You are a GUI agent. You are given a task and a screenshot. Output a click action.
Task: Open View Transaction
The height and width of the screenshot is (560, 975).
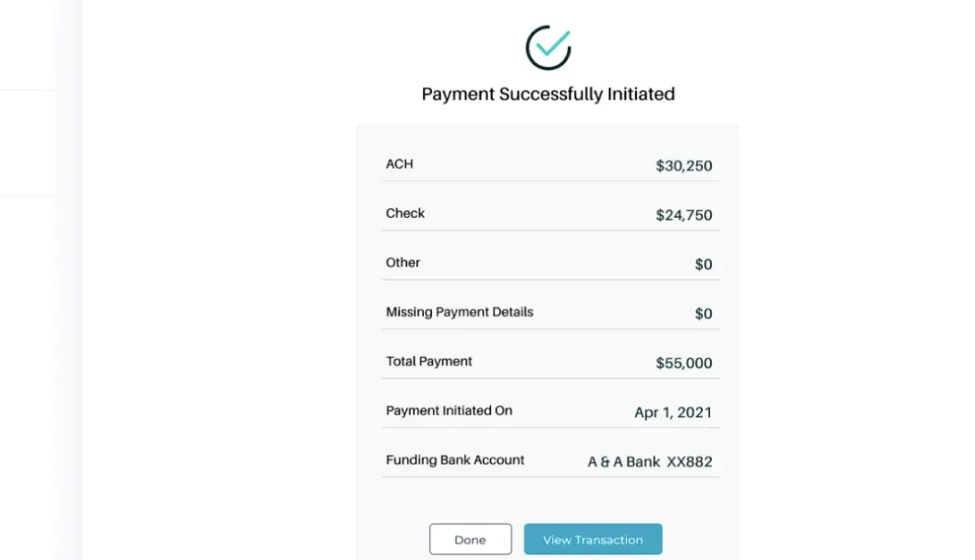point(593,540)
